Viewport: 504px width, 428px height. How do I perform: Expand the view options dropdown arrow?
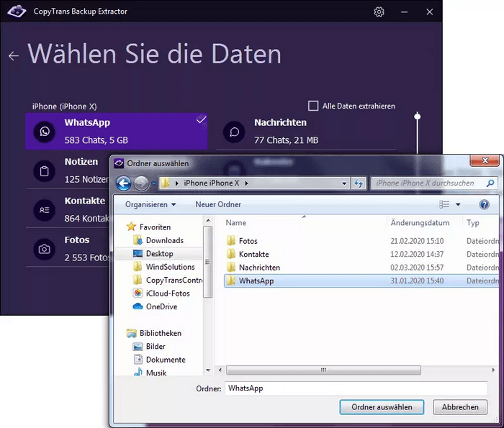coord(458,204)
